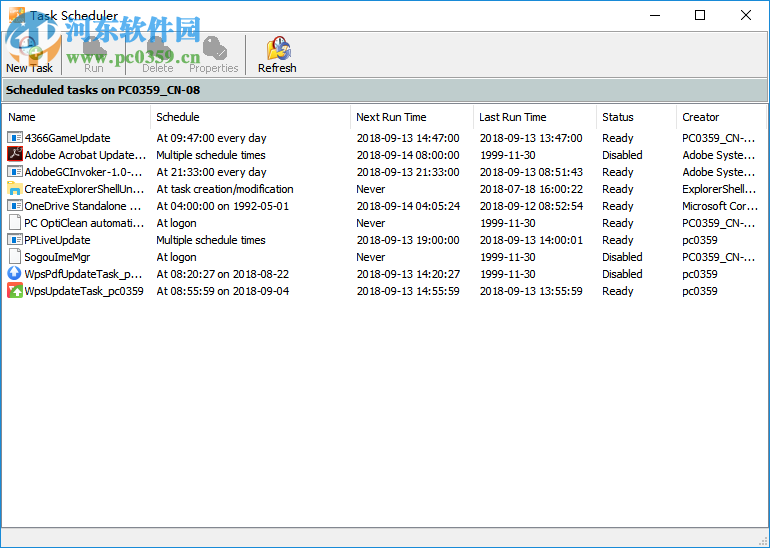This screenshot has height=548, width=770.
Task: Sort by the Schedule column header
Action: 250,117
